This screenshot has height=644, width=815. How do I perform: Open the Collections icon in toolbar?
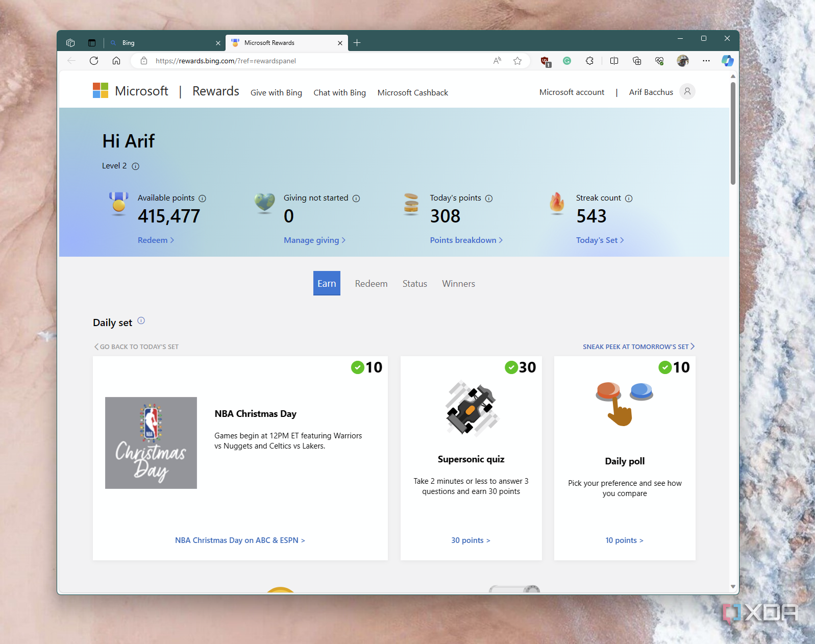click(x=637, y=61)
